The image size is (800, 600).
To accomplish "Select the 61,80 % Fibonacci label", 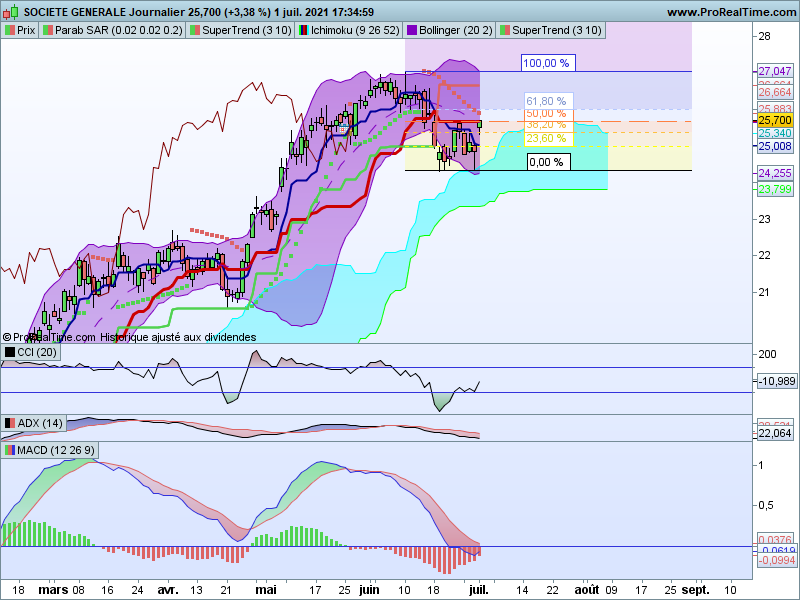I will (x=548, y=101).
